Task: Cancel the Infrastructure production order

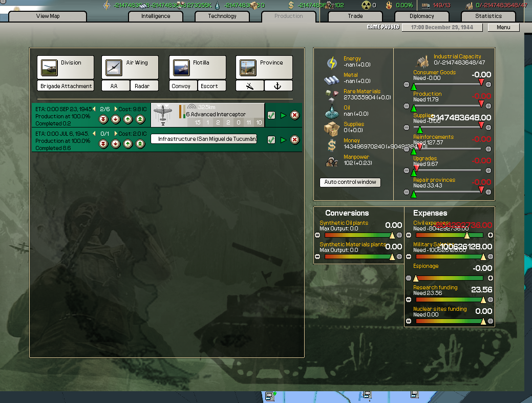Action: pyautogui.click(x=295, y=140)
